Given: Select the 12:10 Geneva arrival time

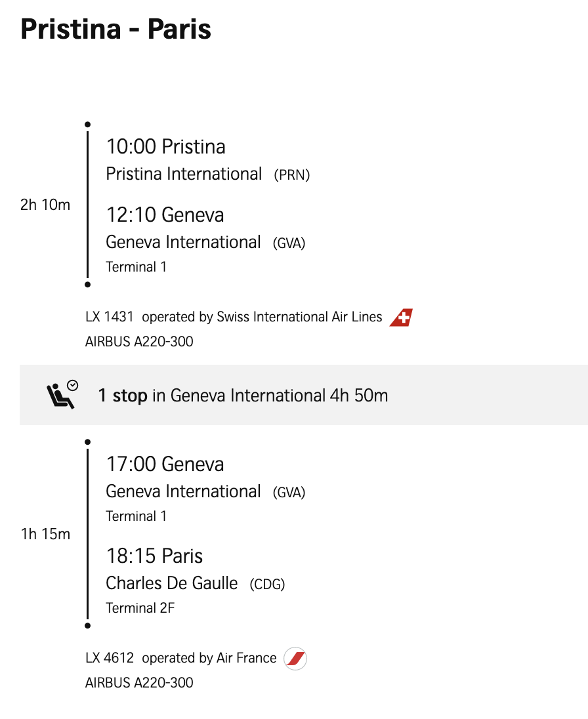Looking at the screenshot, I should click(x=165, y=215).
